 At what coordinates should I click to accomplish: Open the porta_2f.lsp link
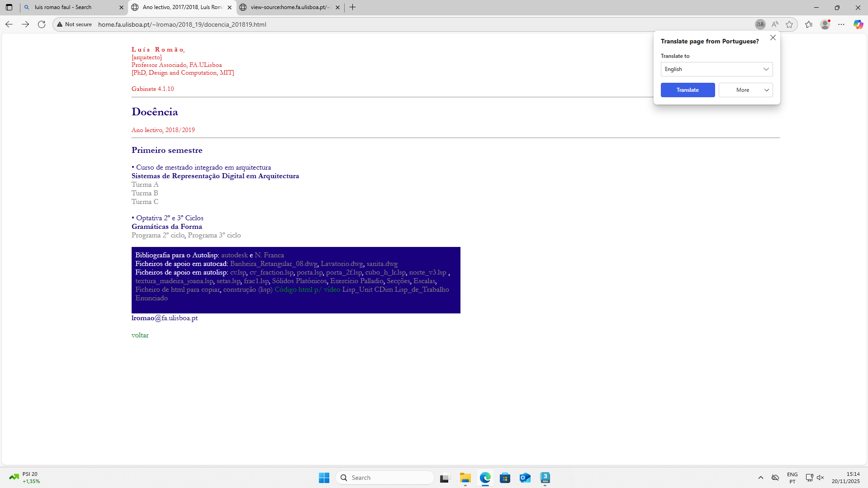[344, 272]
